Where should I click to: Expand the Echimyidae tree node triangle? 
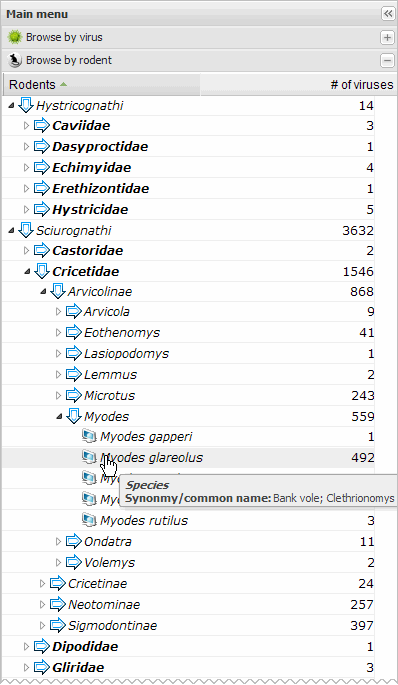(x=26, y=167)
